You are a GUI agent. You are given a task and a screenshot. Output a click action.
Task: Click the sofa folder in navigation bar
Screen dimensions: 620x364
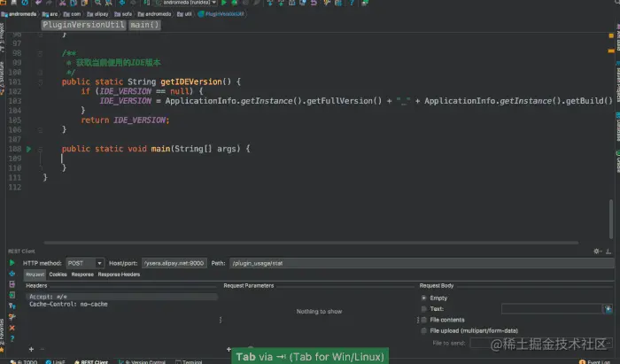click(x=123, y=14)
